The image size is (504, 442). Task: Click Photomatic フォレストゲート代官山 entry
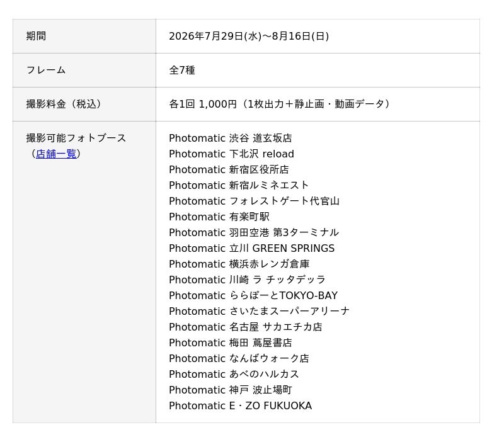point(255,201)
